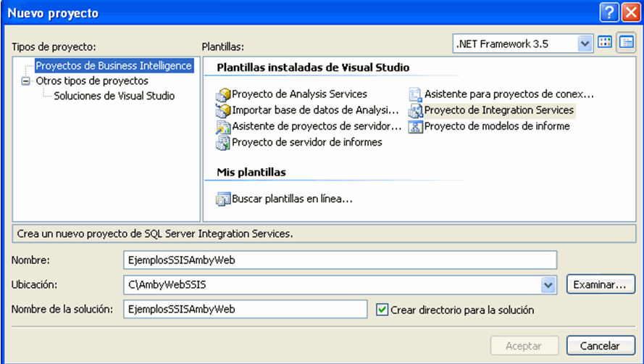
Task: Open the .NET Framework 3.5 dropdown
Action: click(x=584, y=44)
